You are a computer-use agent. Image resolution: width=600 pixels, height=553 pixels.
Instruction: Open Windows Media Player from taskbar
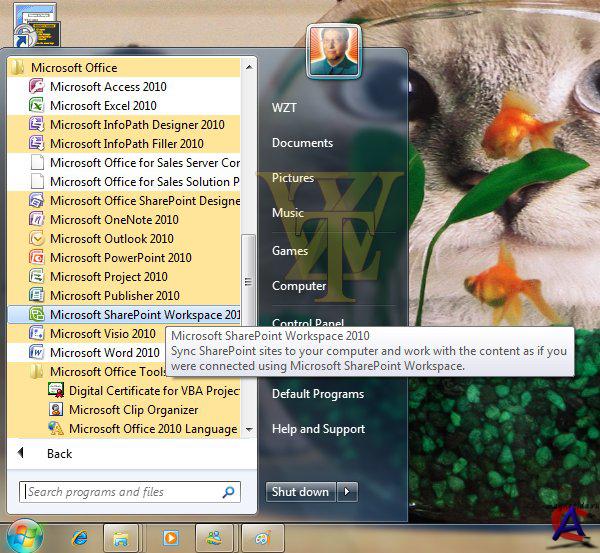170,538
